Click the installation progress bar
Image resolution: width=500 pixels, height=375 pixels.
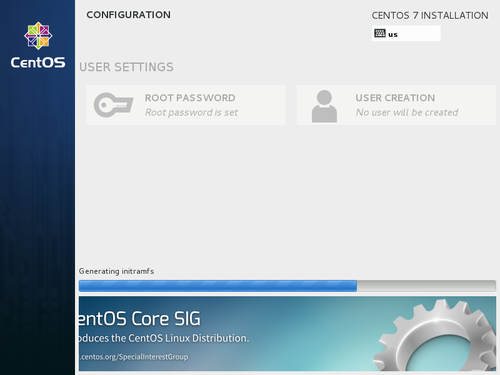[x=287, y=286]
